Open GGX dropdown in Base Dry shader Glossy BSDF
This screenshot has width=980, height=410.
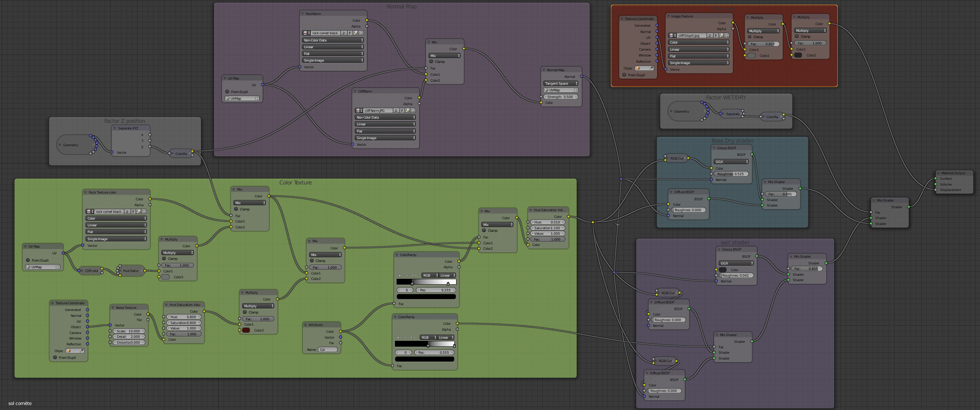731,162
